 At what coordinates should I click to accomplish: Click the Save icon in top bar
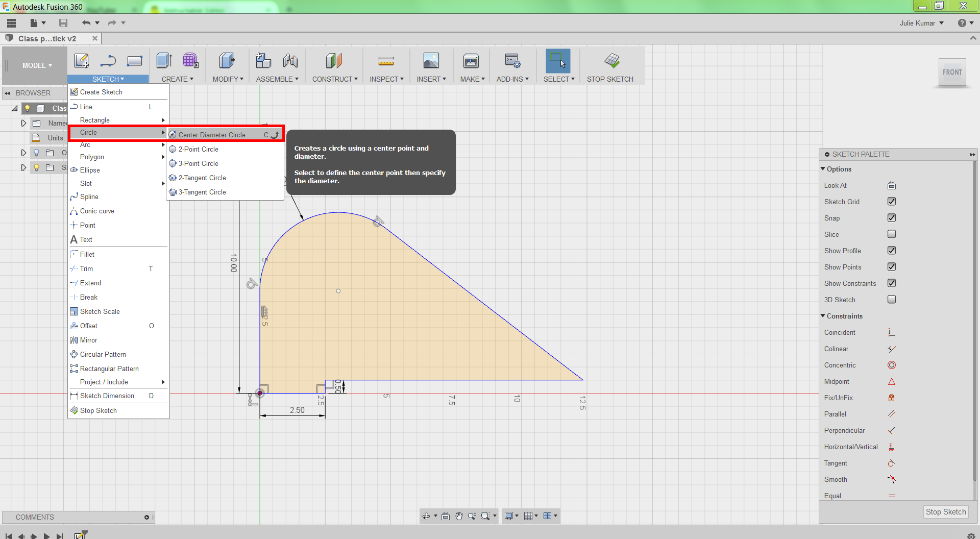(x=63, y=23)
